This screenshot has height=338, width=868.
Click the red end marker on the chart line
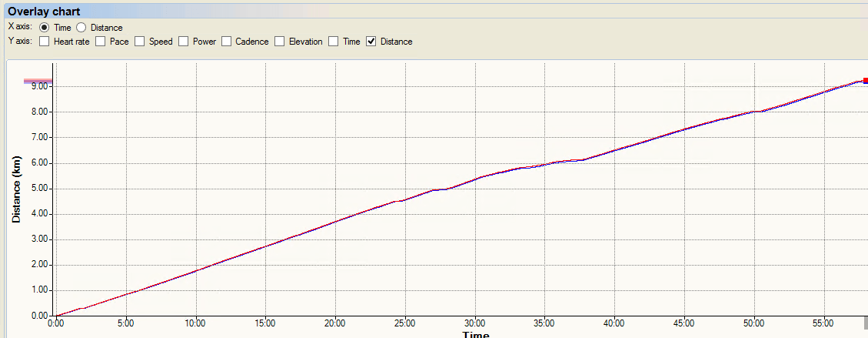pos(865,81)
